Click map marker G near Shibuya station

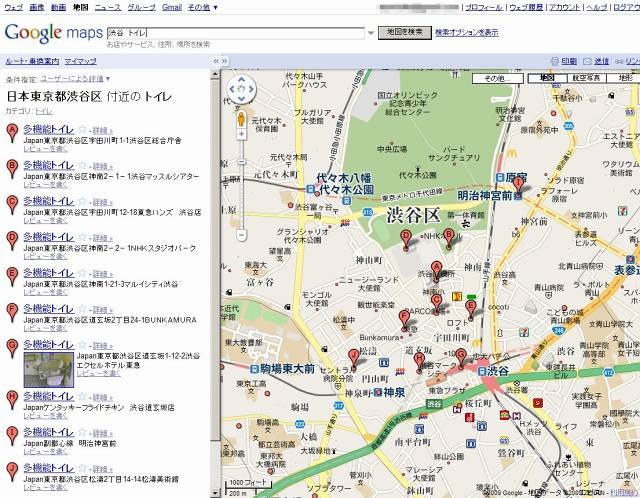pyautogui.click(x=461, y=358)
